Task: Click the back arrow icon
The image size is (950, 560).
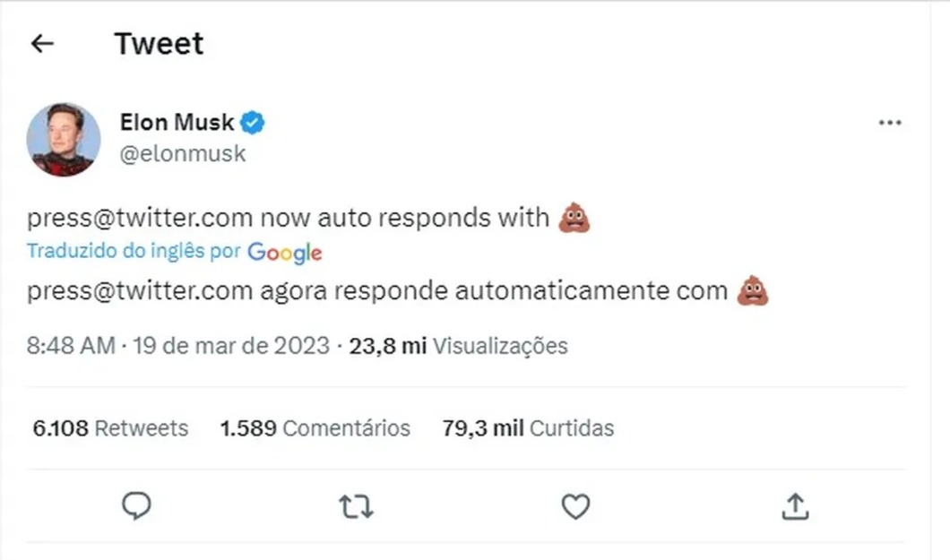Action: (x=42, y=44)
